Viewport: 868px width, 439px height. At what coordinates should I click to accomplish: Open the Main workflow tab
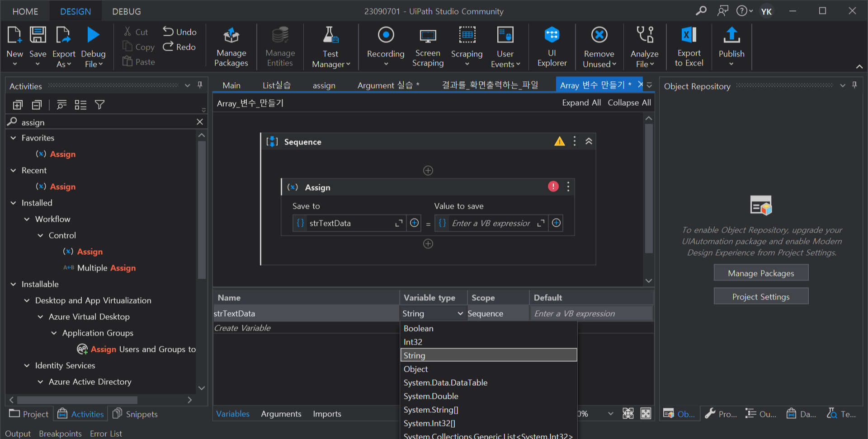[231, 85]
